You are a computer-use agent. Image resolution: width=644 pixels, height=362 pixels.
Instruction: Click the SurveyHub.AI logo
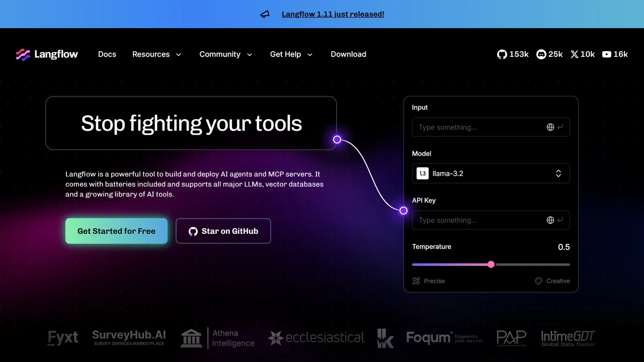(129, 337)
